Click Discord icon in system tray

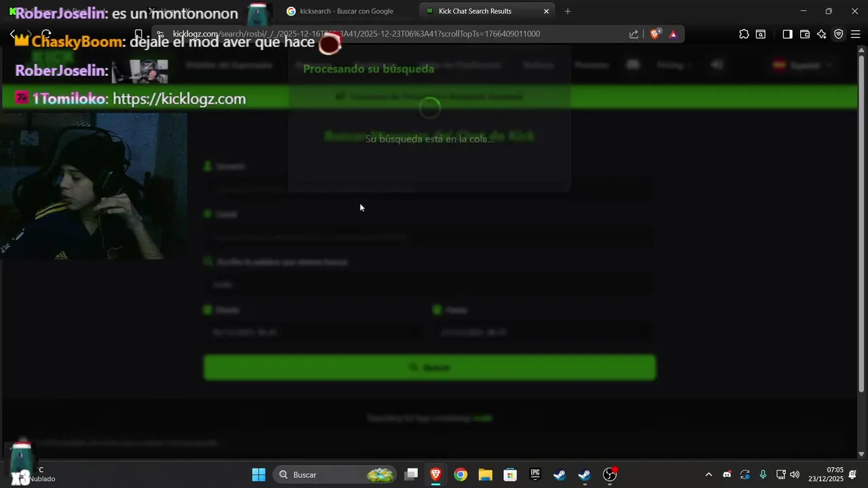coord(727,474)
